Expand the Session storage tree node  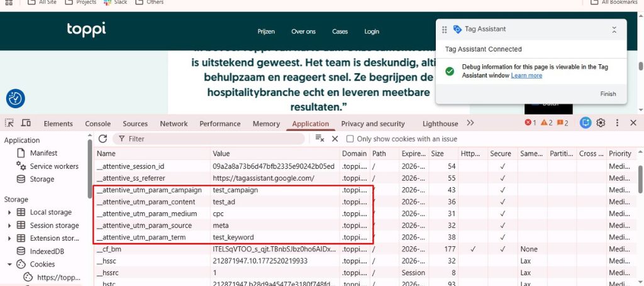point(9,226)
